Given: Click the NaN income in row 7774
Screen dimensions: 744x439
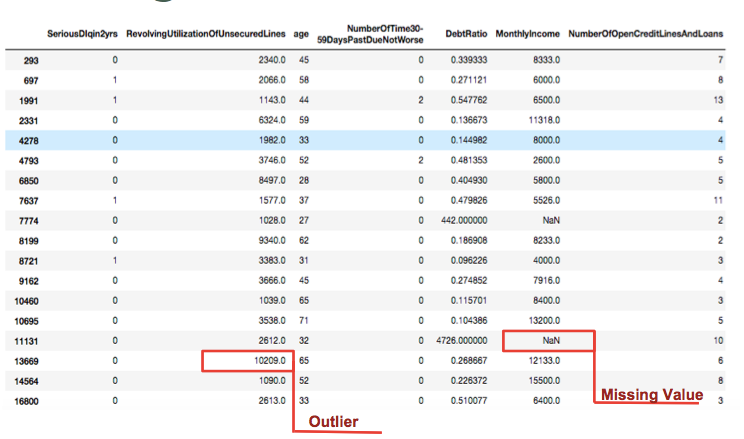Looking at the screenshot, I should 551,220.
